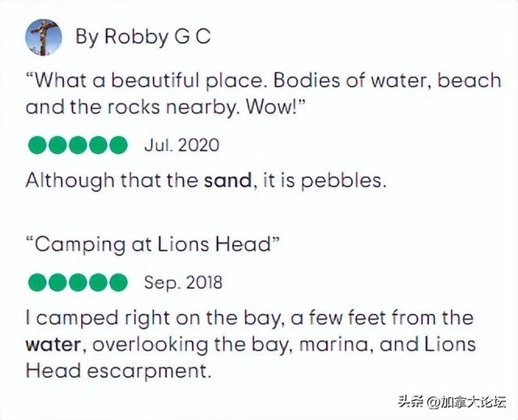Click the bold word "sand" in review

tap(228, 180)
